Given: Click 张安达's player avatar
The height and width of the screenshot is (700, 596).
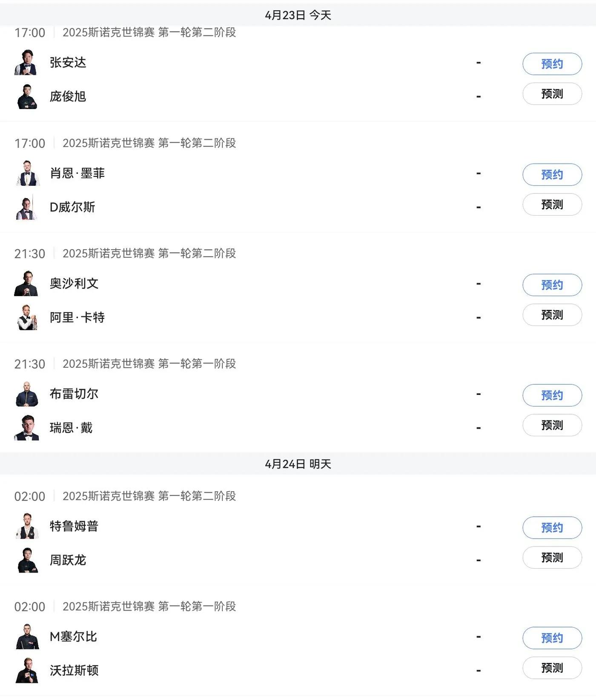Looking at the screenshot, I should (x=26, y=63).
